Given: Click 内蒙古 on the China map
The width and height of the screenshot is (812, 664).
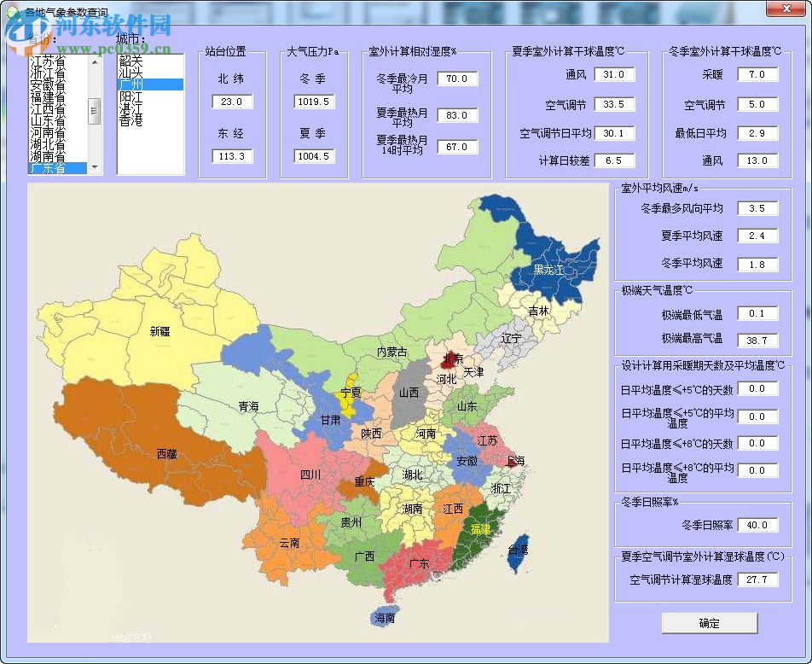Looking at the screenshot, I should [392, 350].
